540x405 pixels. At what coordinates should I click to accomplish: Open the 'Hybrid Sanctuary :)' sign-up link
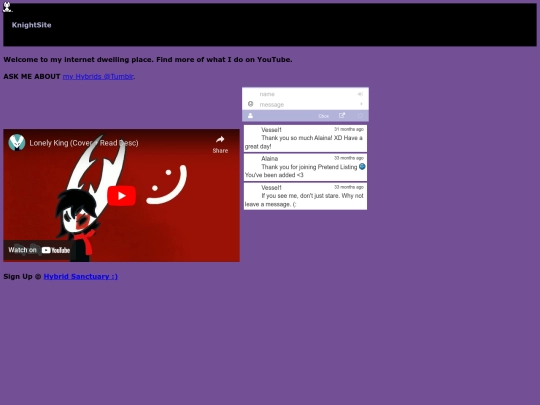(x=81, y=277)
